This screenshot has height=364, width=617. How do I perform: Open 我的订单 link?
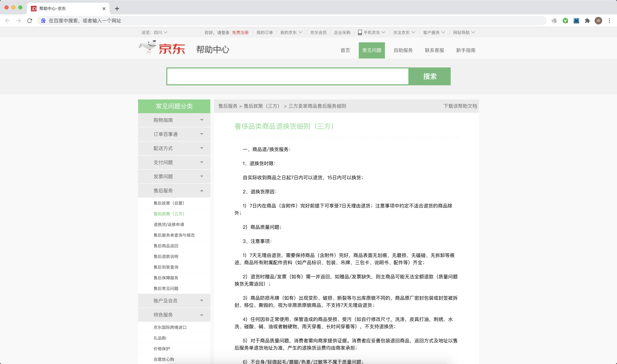pos(265,32)
